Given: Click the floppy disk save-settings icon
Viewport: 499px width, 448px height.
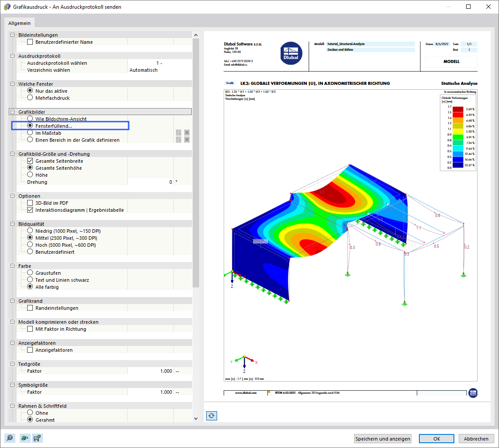Looking at the screenshot, I should coord(37,438).
